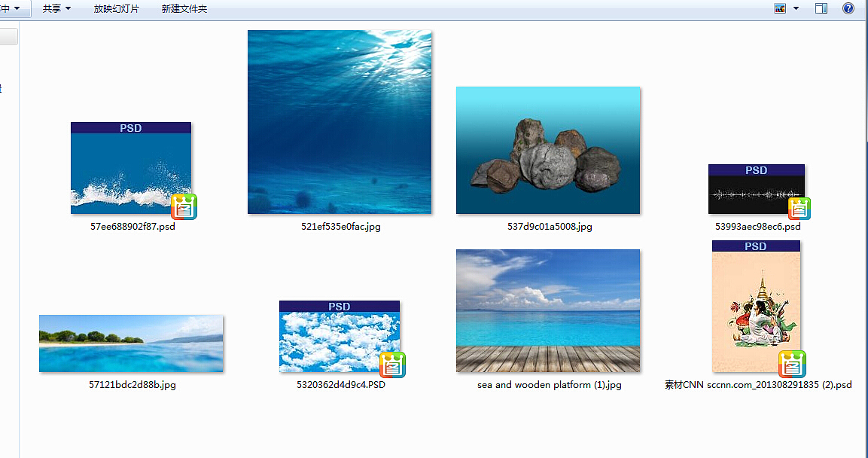
Task: Open the blue question mark help icon
Action: click(848, 8)
